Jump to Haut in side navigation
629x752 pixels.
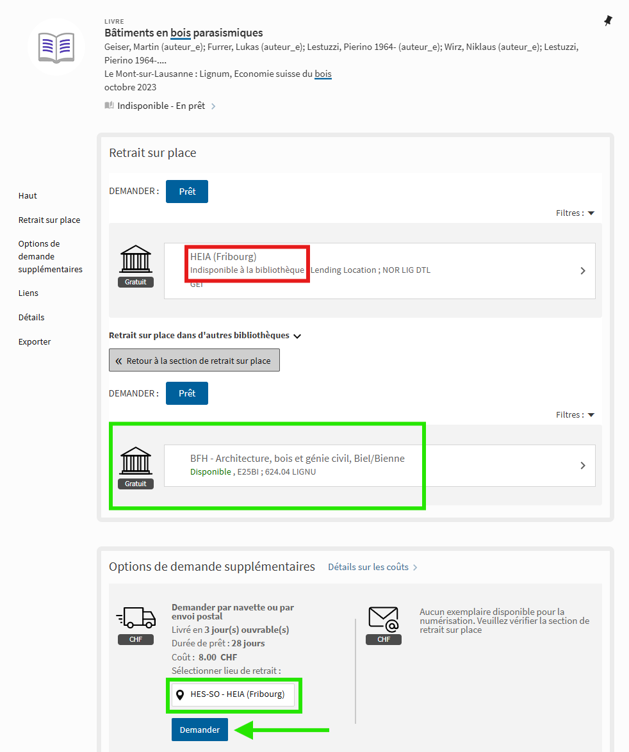[27, 196]
